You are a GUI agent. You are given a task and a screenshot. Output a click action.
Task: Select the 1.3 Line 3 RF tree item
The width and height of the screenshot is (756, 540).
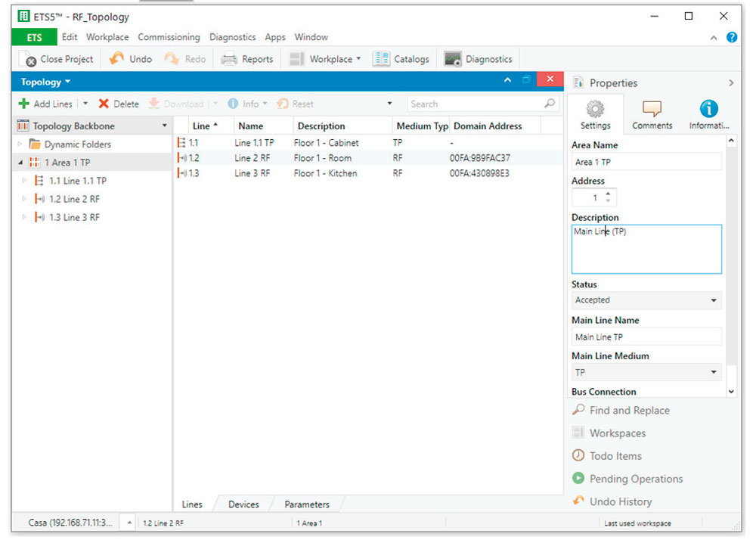(x=74, y=217)
